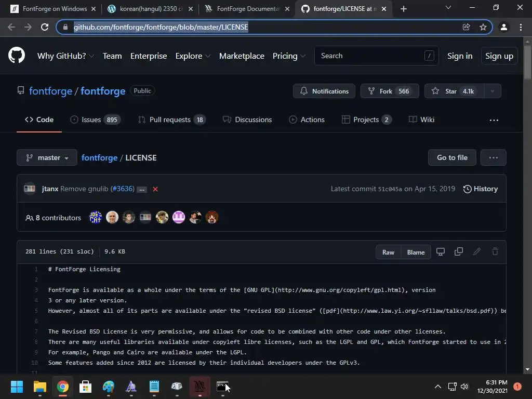Open the commit History link

point(481,189)
